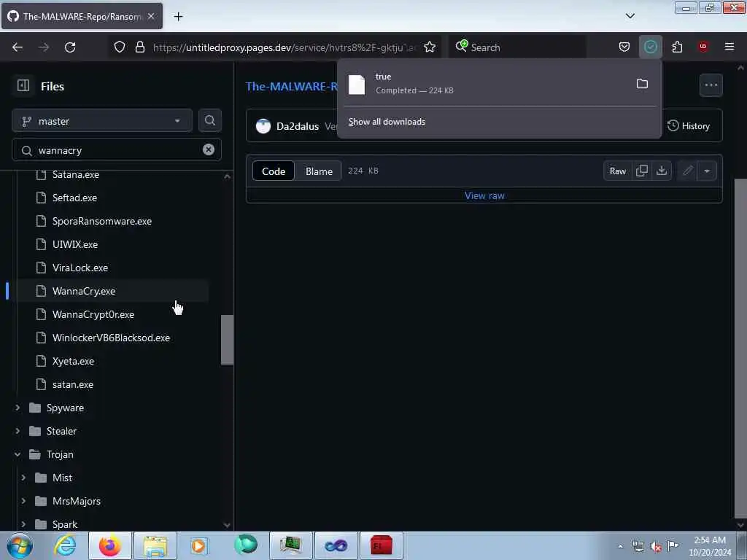
Task: Click the Firefox taskbar icon
Action: (110, 545)
